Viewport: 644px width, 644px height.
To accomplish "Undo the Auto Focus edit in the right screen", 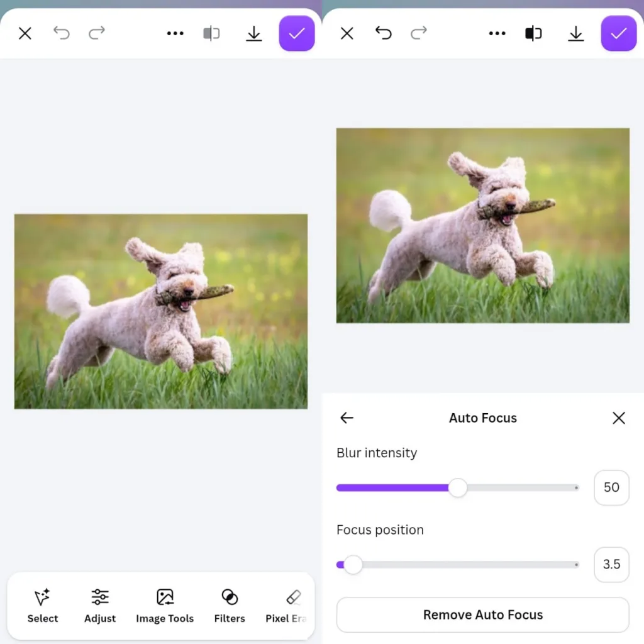I will coord(383,33).
